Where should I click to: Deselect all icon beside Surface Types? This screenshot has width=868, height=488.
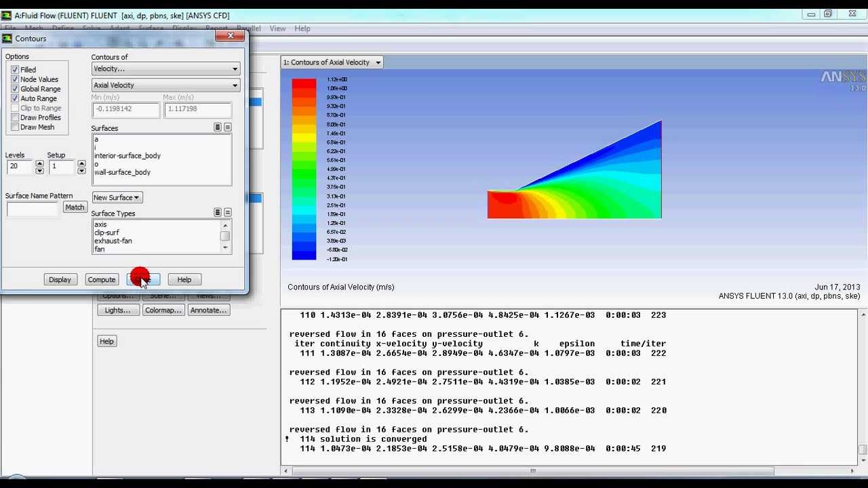point(228,213)
